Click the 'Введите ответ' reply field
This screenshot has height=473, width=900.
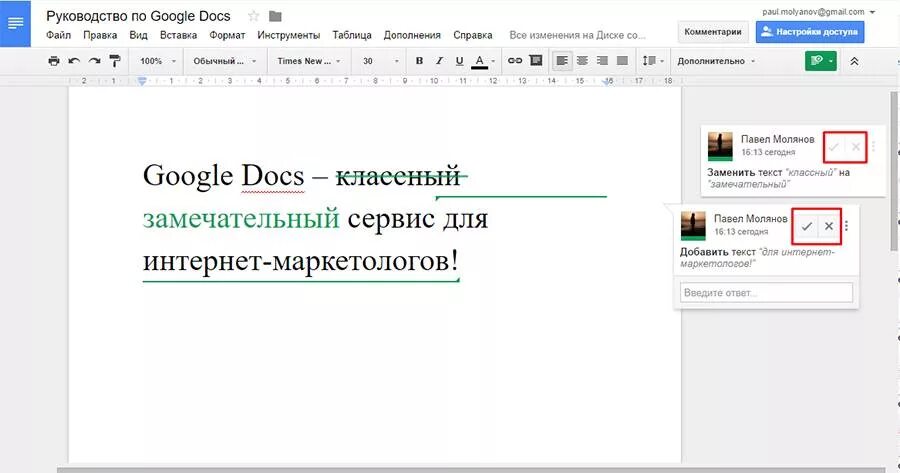point(766,292)
